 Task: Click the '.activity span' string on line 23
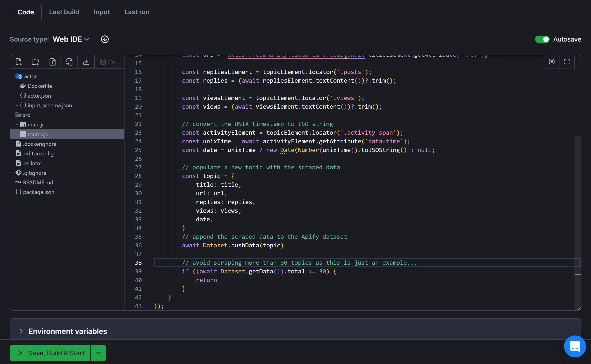(x=368, y=133)
